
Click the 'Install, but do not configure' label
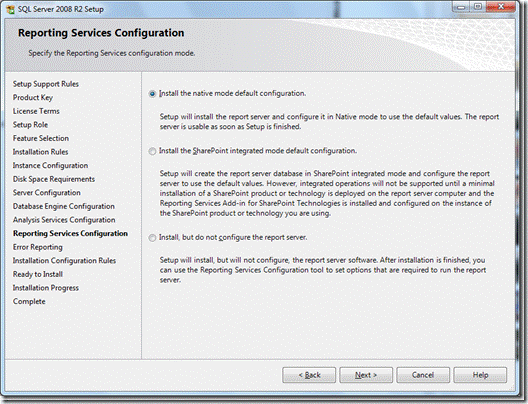(233, 237)
